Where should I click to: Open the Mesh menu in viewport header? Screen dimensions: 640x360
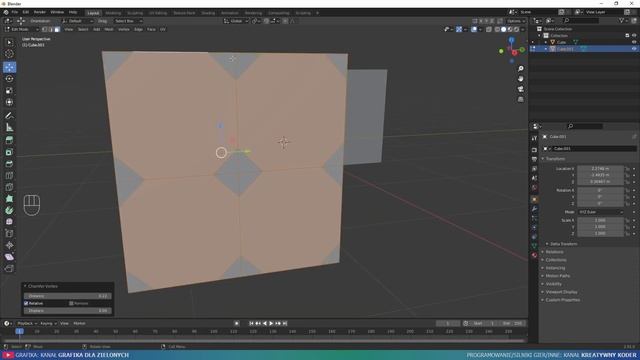coord(109,29)
